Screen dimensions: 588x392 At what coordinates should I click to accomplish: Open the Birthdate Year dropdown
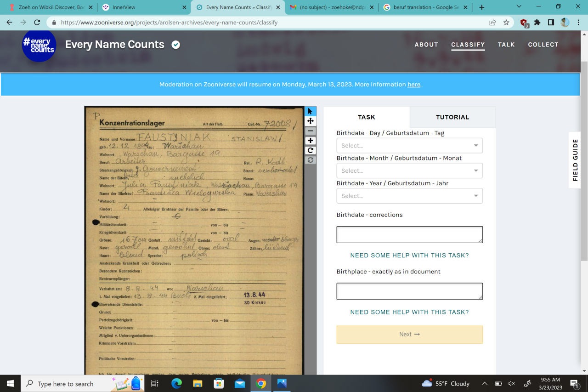coord(409,196)
